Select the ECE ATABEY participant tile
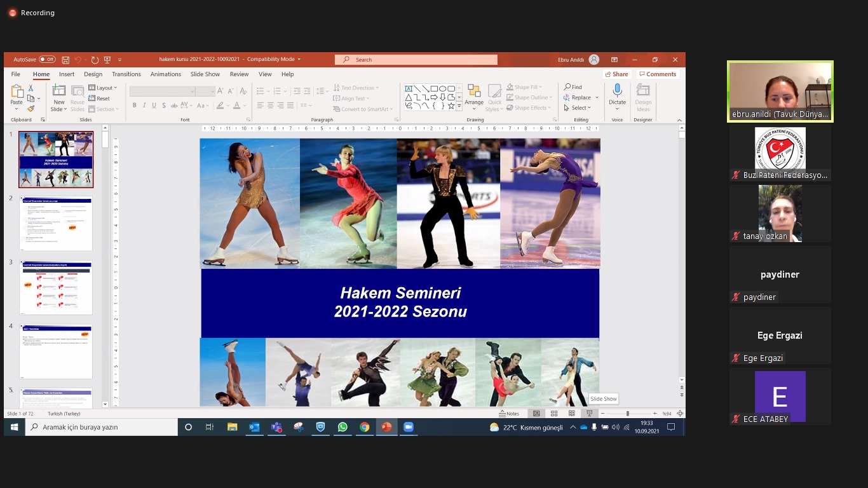Screen dimensions: 868x488 click(x=780, y=396)
